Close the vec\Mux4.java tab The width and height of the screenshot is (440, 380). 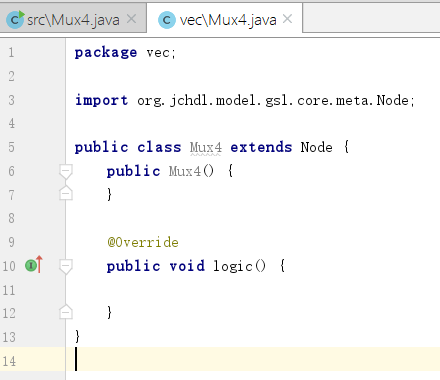coord(287,19)
